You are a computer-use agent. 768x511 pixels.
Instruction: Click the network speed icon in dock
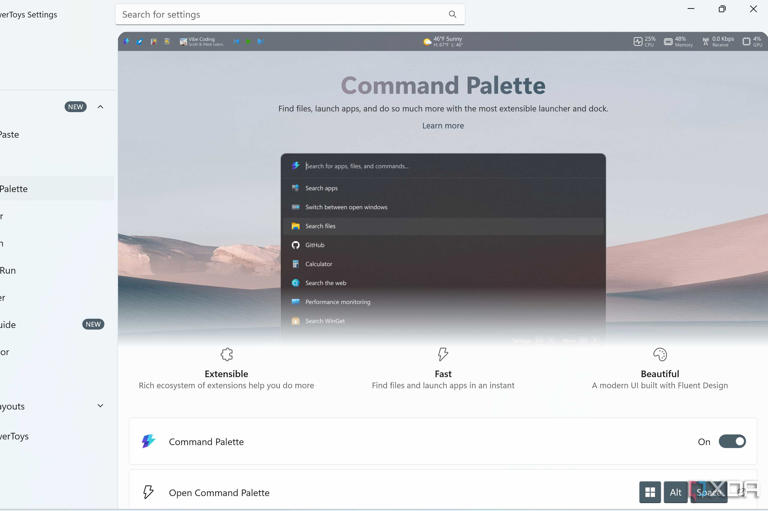coord(705,42)
